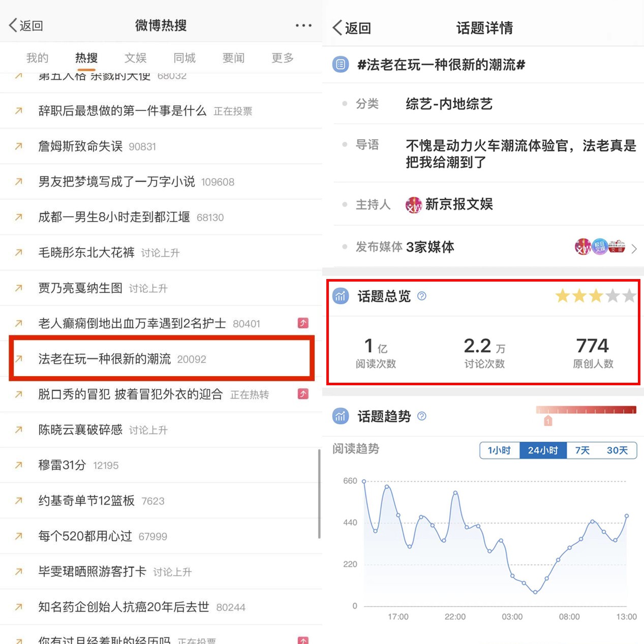Expand the 发布媒体 list with chevron
644x644 pixels.
pyautogui.click(x=634, y=249)
